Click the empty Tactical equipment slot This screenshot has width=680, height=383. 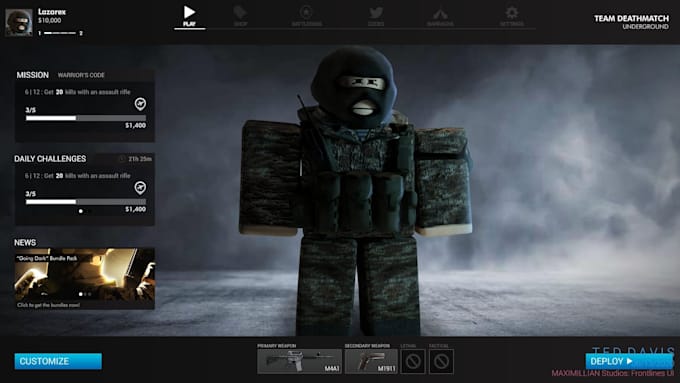pyautogui.click(x=441, y=361)
